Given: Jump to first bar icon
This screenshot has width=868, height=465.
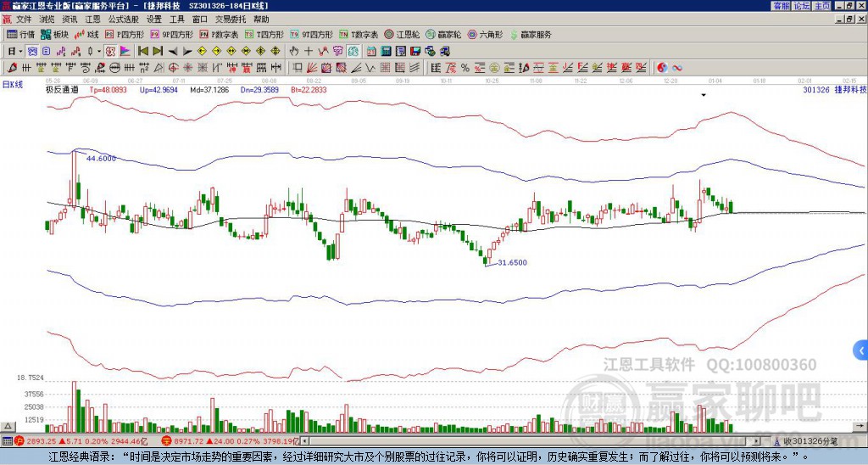Looking at the screenshot, I should 142,52.
